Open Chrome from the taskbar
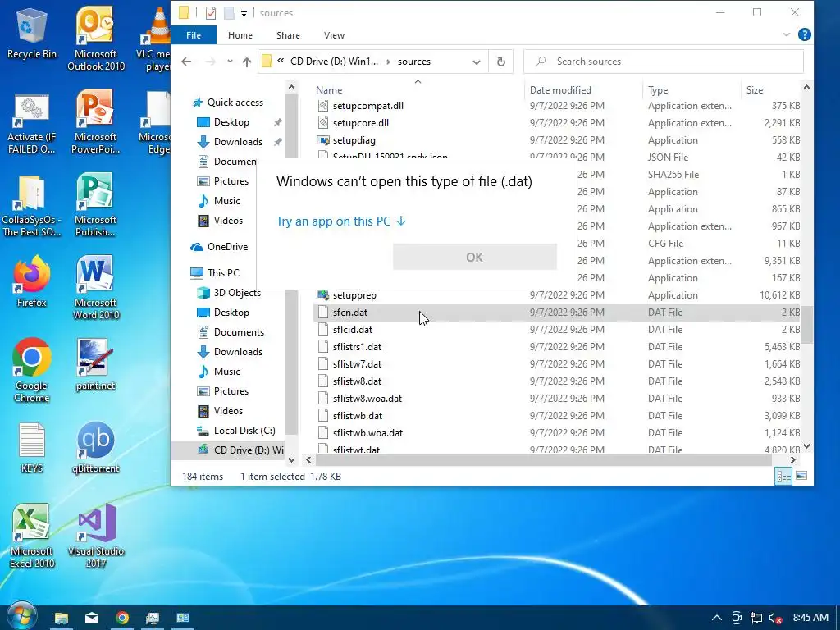 coord(122,618)
